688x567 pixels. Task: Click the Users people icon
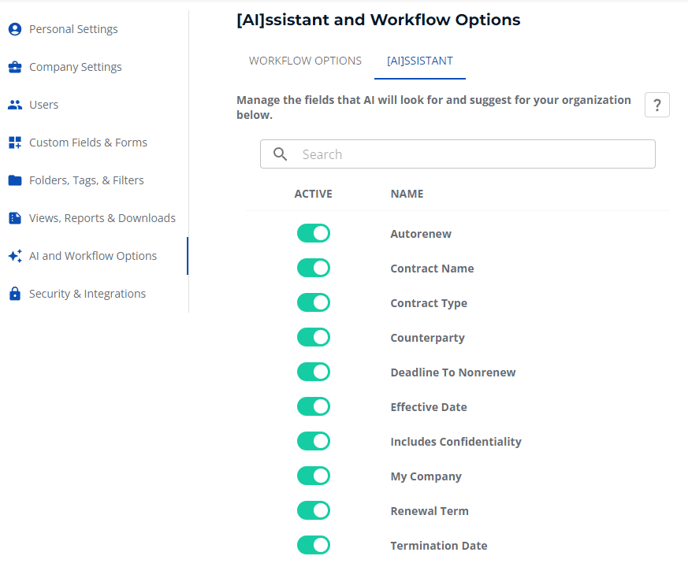click(x=15, y=104)
